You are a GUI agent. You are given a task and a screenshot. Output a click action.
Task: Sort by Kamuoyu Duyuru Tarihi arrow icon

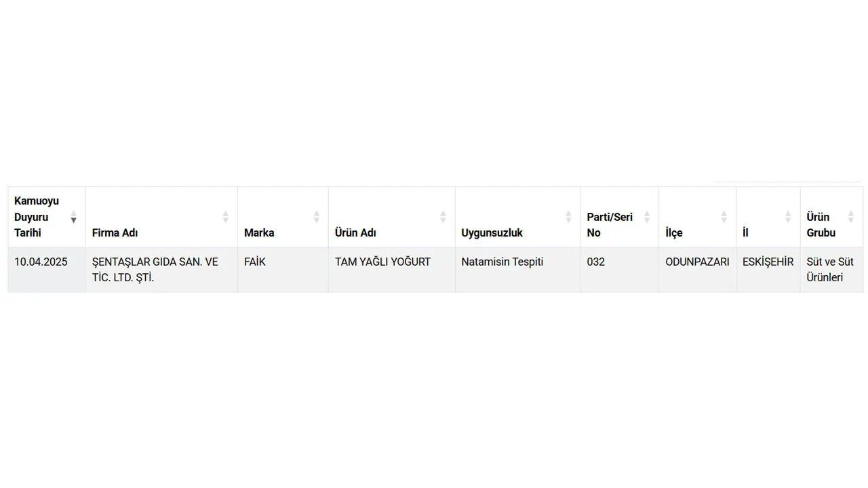coord(73,217)
